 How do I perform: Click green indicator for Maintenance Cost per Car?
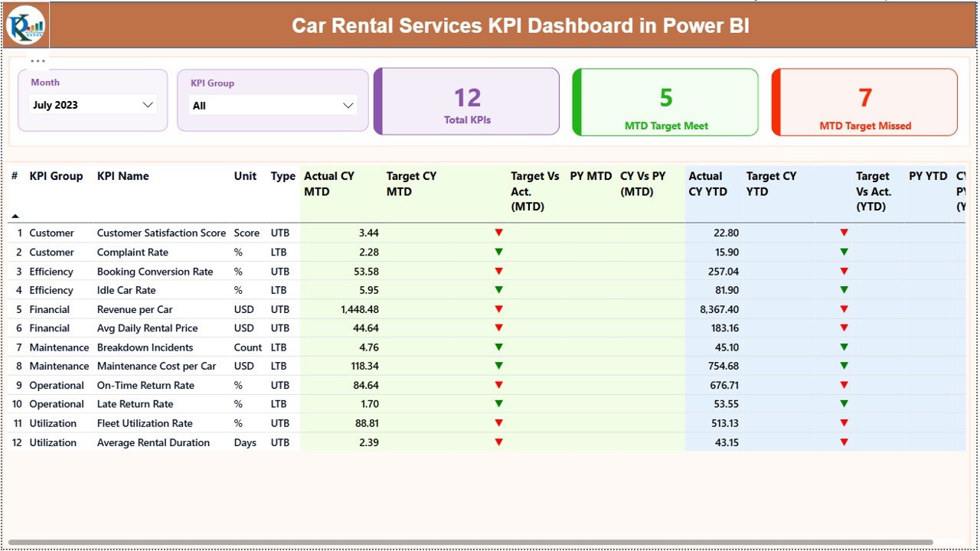coord(498,366)
